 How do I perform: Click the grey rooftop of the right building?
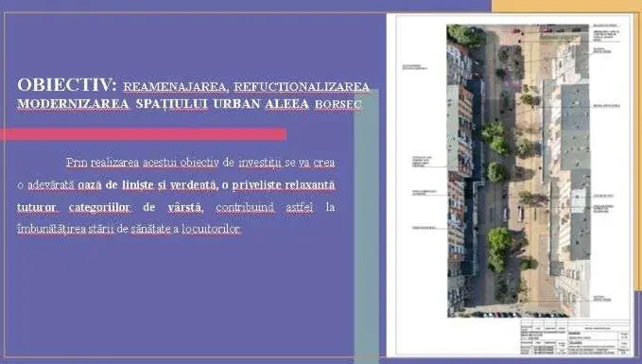point(575,127)
